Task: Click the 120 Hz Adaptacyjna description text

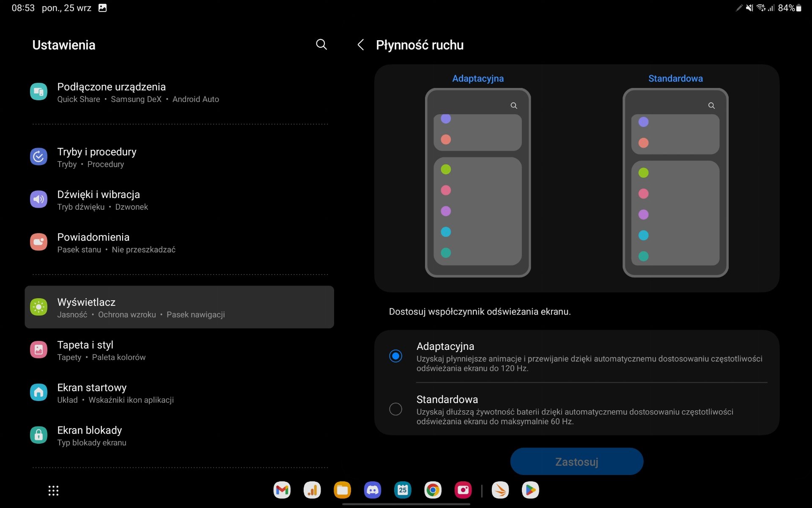Action: (589, 363)
